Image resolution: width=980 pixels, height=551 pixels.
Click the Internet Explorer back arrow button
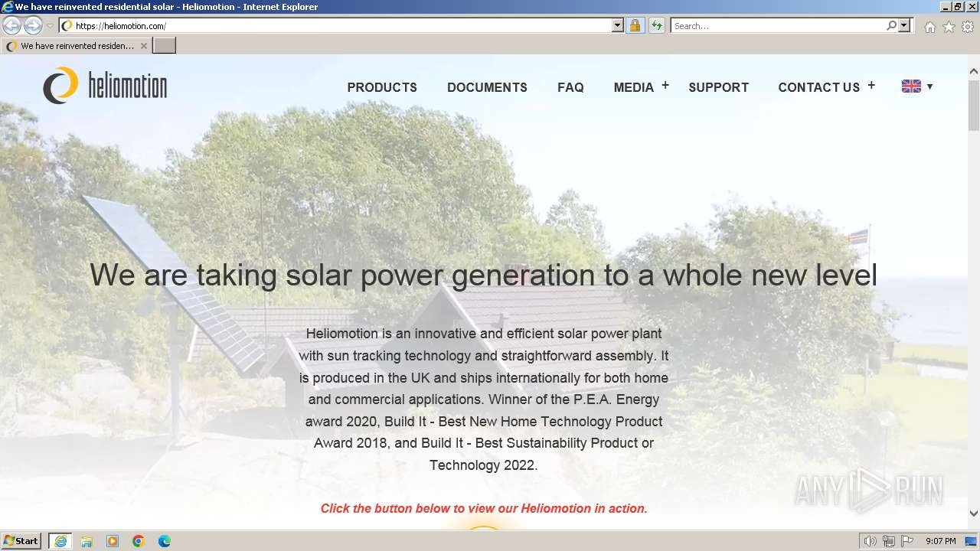click(x=12, y=25)
